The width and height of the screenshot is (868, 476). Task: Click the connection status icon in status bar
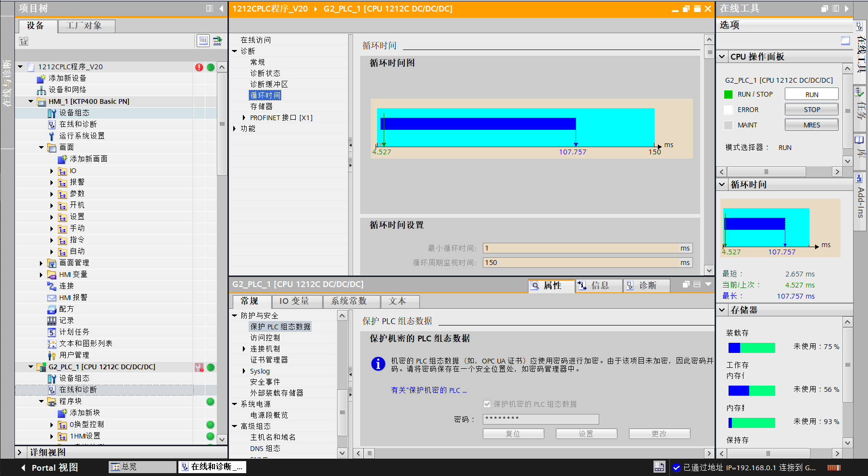point(676,467)
